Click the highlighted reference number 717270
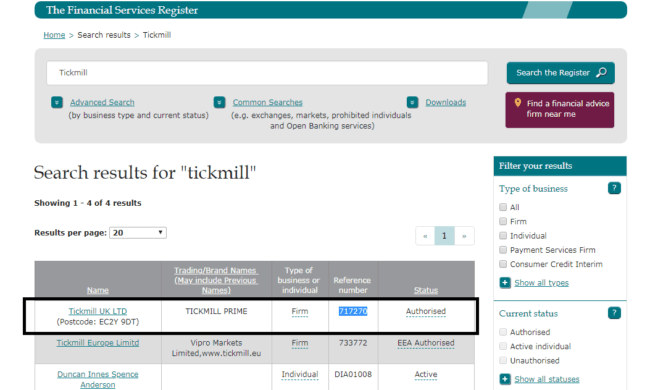Viewport: 650px width, 390px height. click(x=353, y=311)
